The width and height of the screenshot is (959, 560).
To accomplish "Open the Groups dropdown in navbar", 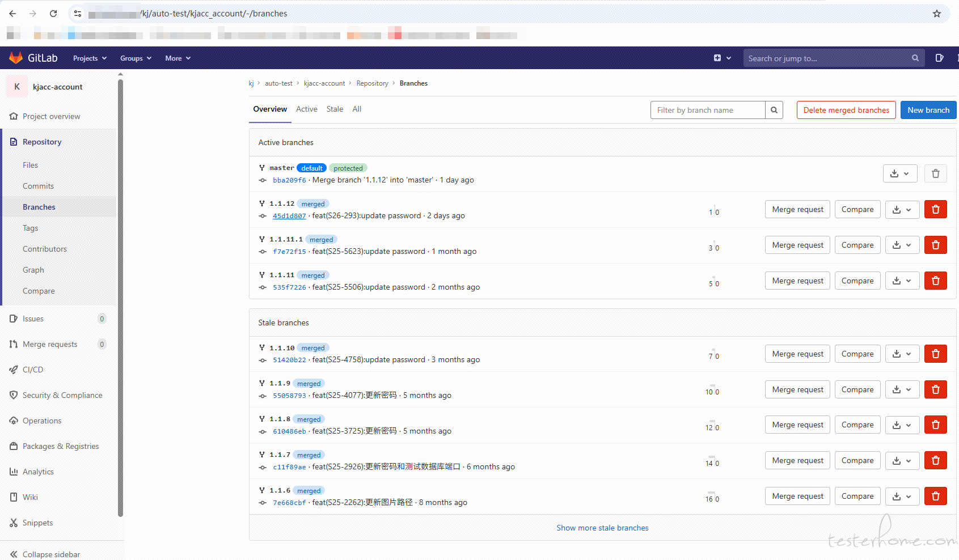I will click(x=136, y=58).
